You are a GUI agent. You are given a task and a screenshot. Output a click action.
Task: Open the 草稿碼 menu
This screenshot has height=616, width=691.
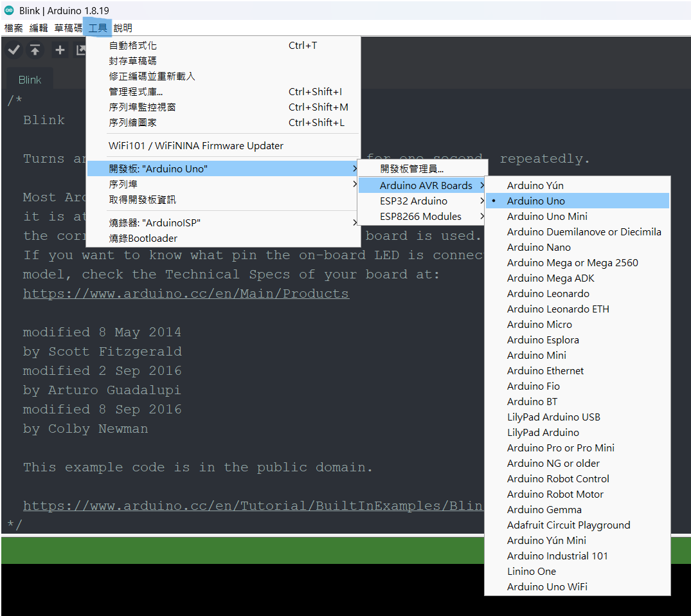(68, 28)
